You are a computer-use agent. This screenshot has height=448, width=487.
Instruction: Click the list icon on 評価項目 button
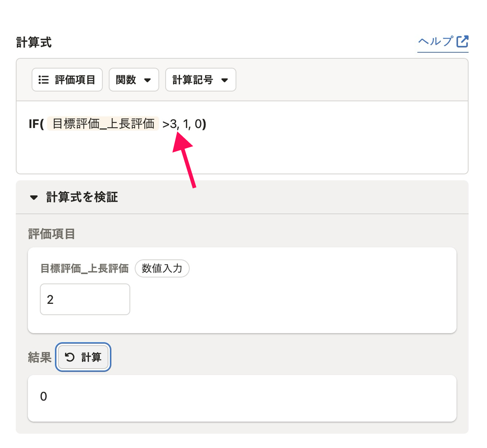44,80
